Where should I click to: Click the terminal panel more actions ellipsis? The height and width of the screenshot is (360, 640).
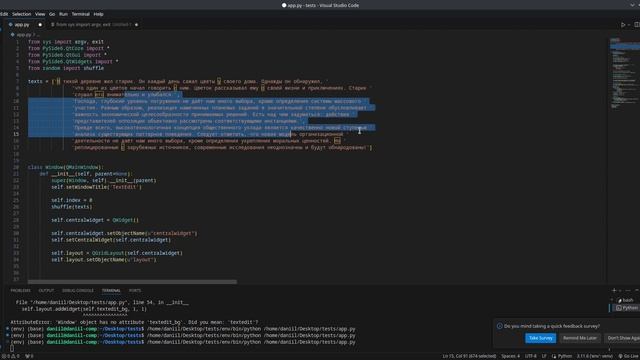pyautogui.click(x=628, y=290)
